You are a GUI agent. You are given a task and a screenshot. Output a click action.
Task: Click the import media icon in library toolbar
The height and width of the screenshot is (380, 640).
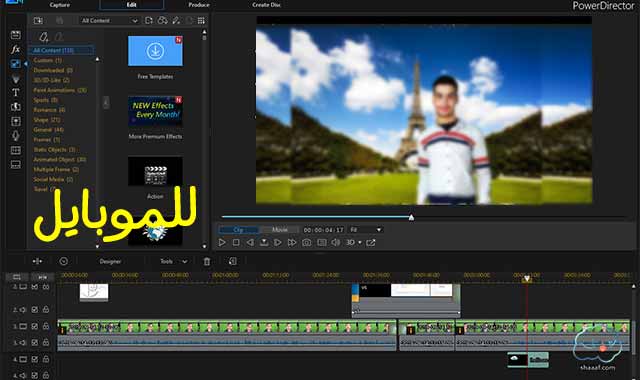(x=38, y=20)
